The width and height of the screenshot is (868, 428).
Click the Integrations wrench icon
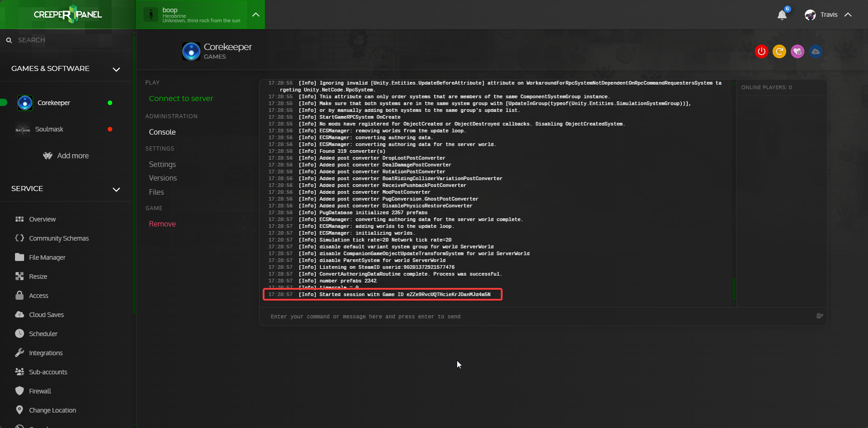tap(20, 352)
